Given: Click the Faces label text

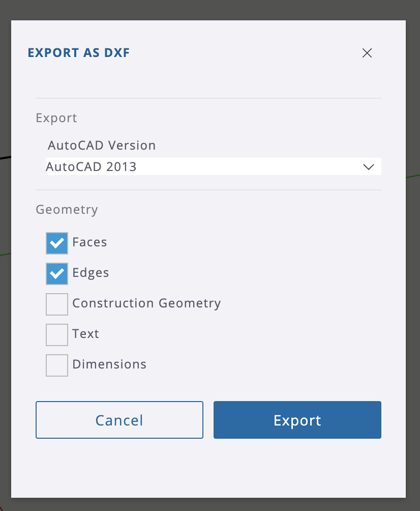Looking at the screenshot, I should [89, 242].
